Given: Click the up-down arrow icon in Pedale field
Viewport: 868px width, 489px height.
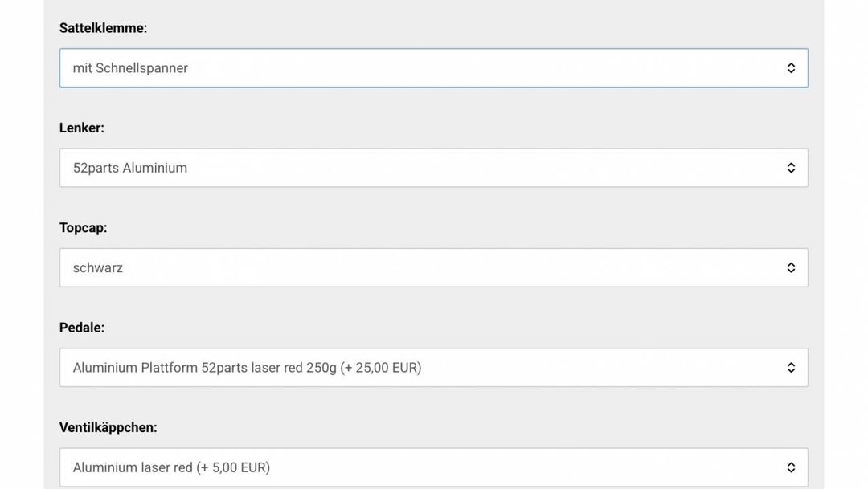Looking at the screenshot, I should click(791, 368).
